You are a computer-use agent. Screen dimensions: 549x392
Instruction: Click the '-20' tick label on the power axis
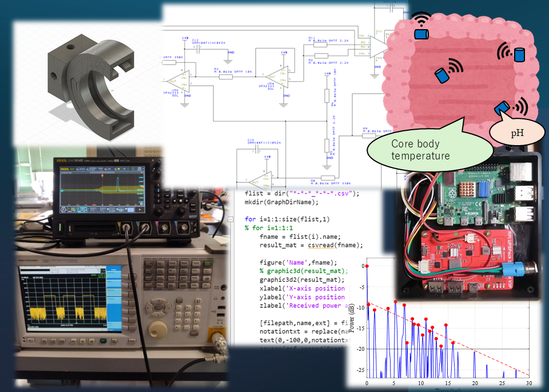click(x=360, y=349)
